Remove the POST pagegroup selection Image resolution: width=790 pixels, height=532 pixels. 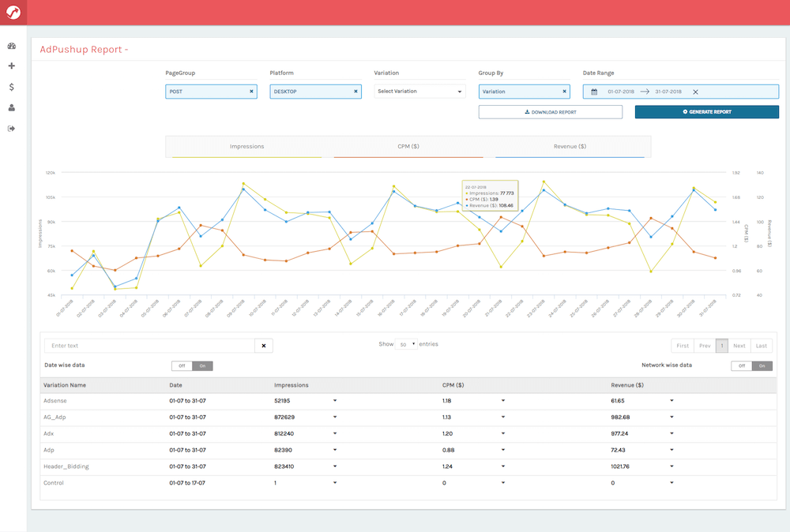pos(251,91)
